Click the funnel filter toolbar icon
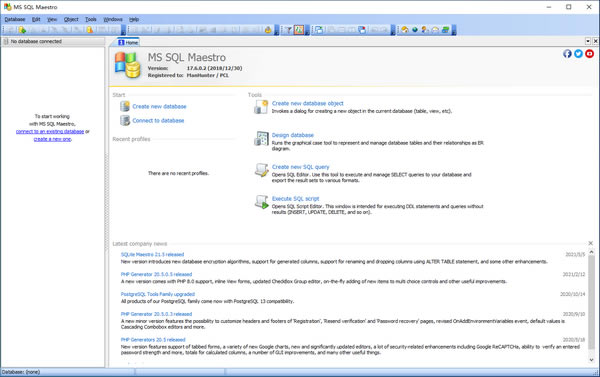This screenshot has height=377, width=600. [289, 30]
